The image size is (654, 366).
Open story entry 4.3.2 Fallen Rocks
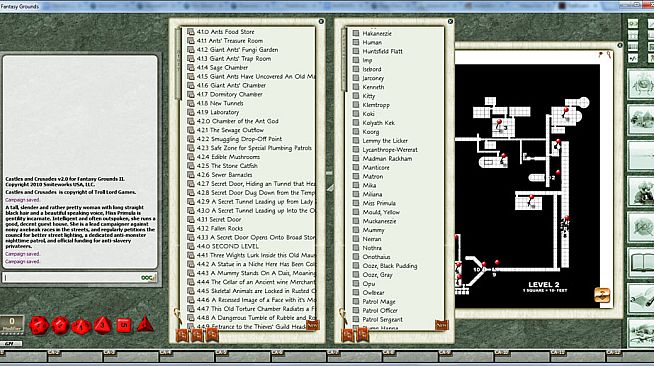(220, 228)
